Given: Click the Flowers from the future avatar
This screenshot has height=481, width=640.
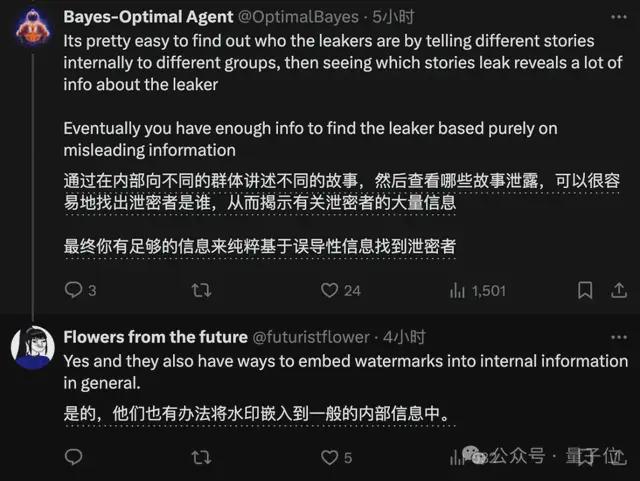Looking at the screenshot, I should click(33, 348).
